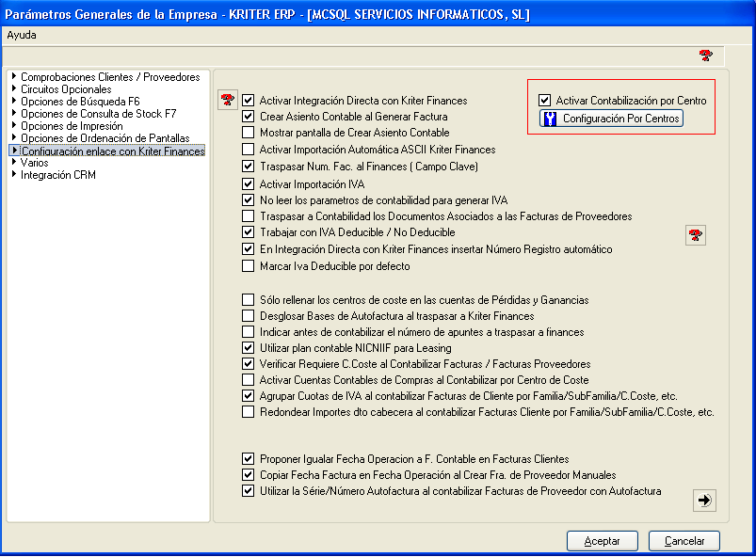Image resolution: width=756 pixels, height=557 pixels.
Task: Expand Opciones de Búsqueda F6 arrow
Action: (14, 101)
